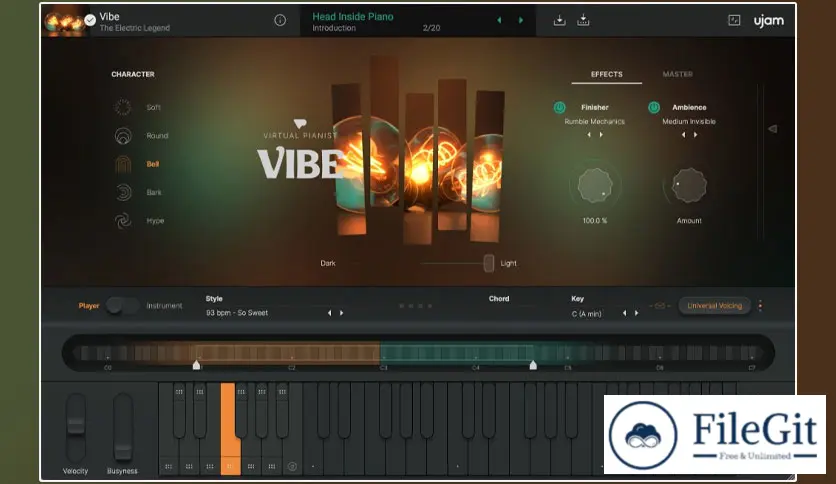Screen dimensions: 836x484
Task: Open the three-dot menu beside Universal Voicing
Action: 760,306
